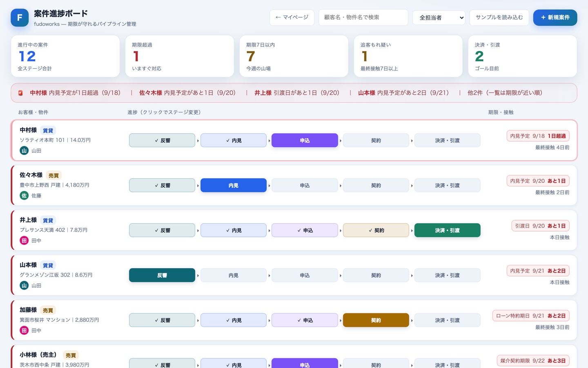This screenshot has width=588, height=368.
Task: Click サンプルを読み込む button
Action: click(x=499, y=18)
